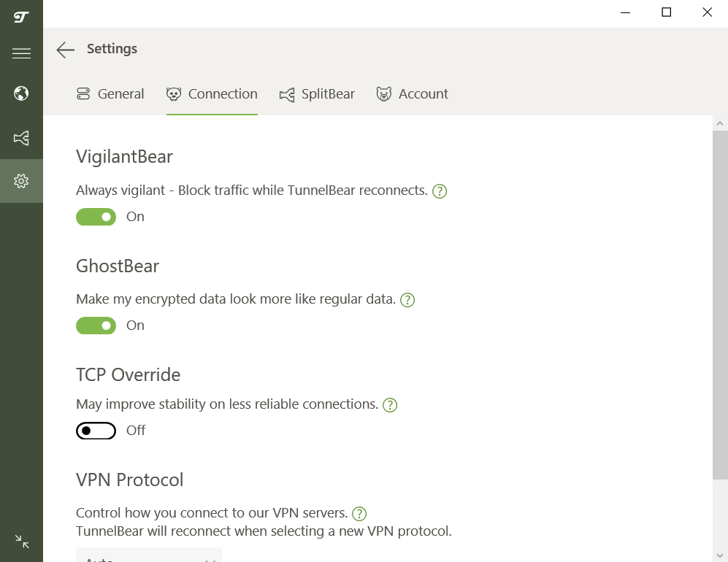Click the scrollbar up arrow
This screenshot has height=562, width=728.
point(720,123)
